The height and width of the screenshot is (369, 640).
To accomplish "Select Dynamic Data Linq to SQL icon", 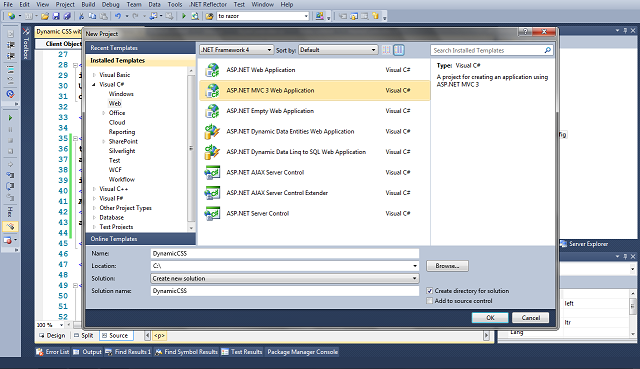I will (x=212, y=151).
